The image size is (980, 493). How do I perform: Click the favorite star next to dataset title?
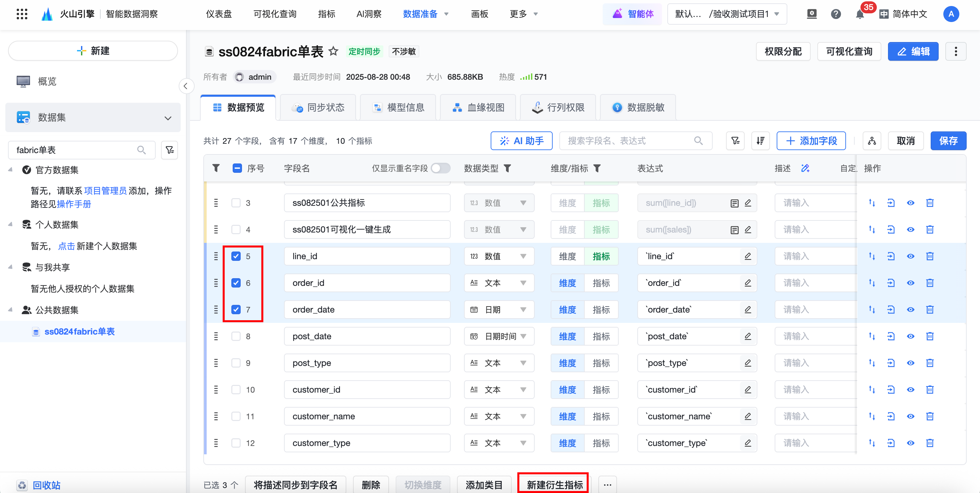click(333, 51)
